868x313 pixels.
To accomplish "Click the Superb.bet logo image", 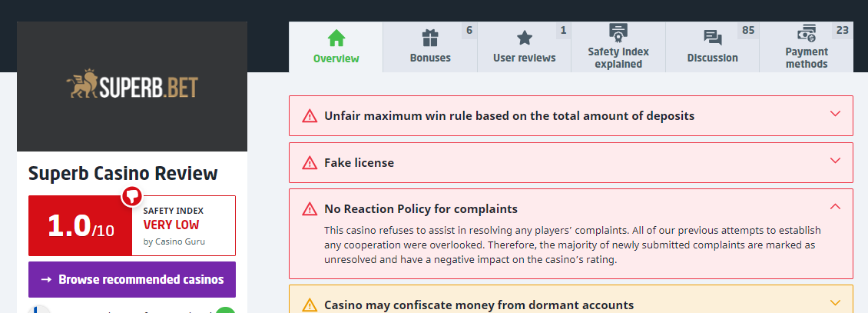I will 132,86.
